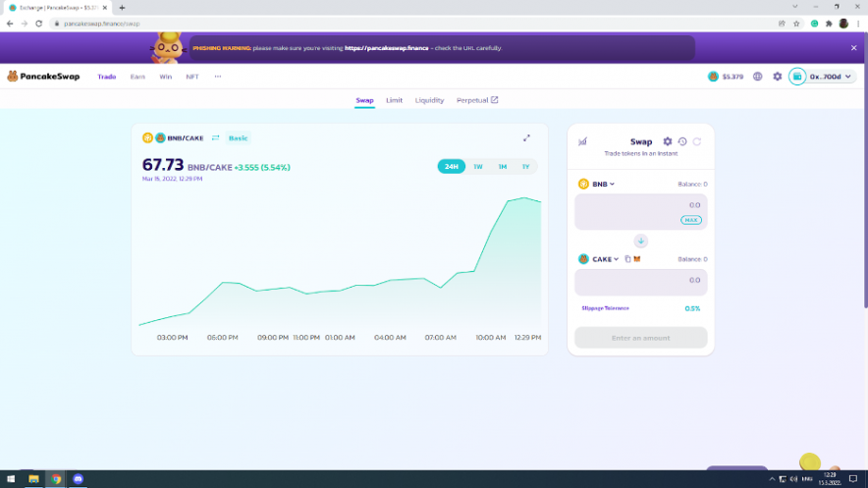Switch to the Liquidity tab

pyautogui.click(x=429, y=100)
